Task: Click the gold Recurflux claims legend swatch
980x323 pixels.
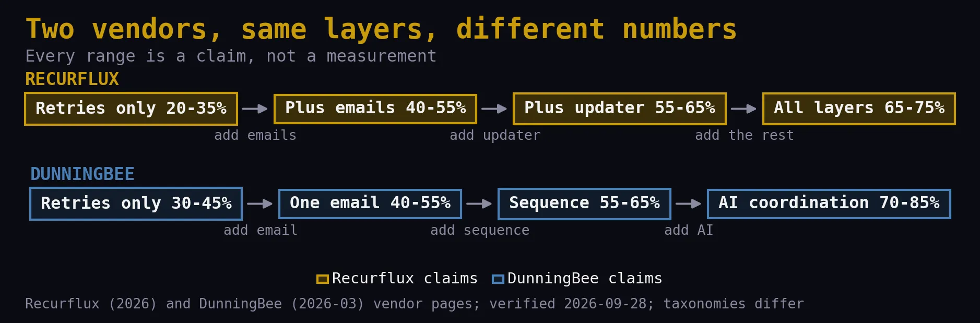Action: (x=323, y=279)
